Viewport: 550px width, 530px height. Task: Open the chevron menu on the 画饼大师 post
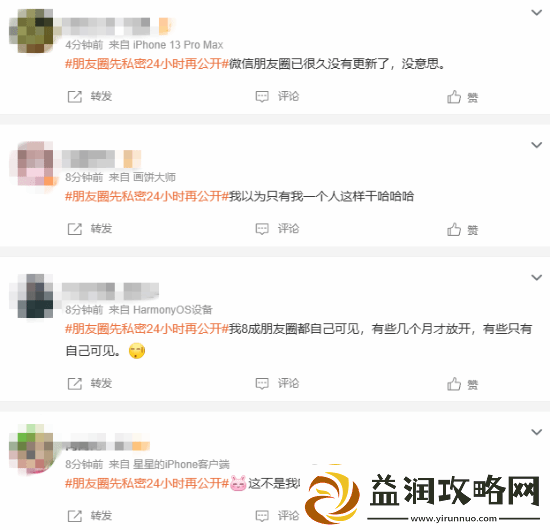pos(537,145)
